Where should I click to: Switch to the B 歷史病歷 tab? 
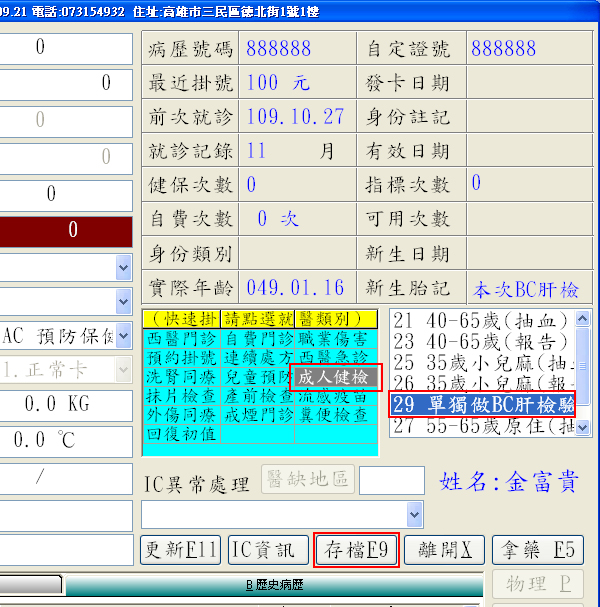274,584
